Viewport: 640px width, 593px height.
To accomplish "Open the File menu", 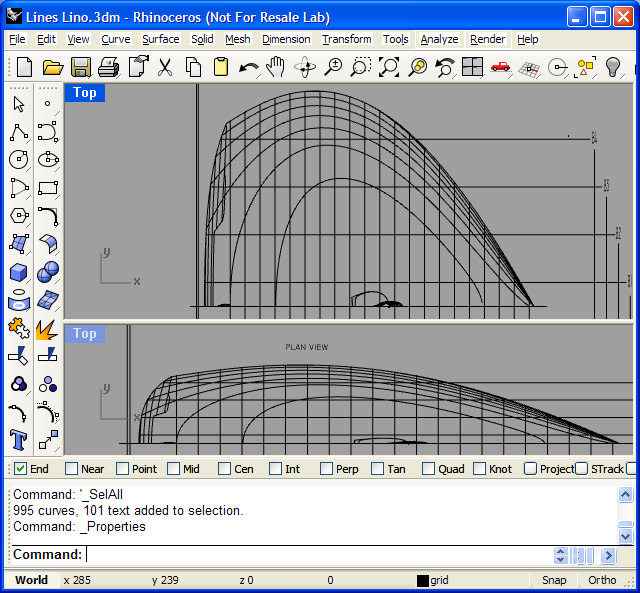I will click(x=17, y=39).
